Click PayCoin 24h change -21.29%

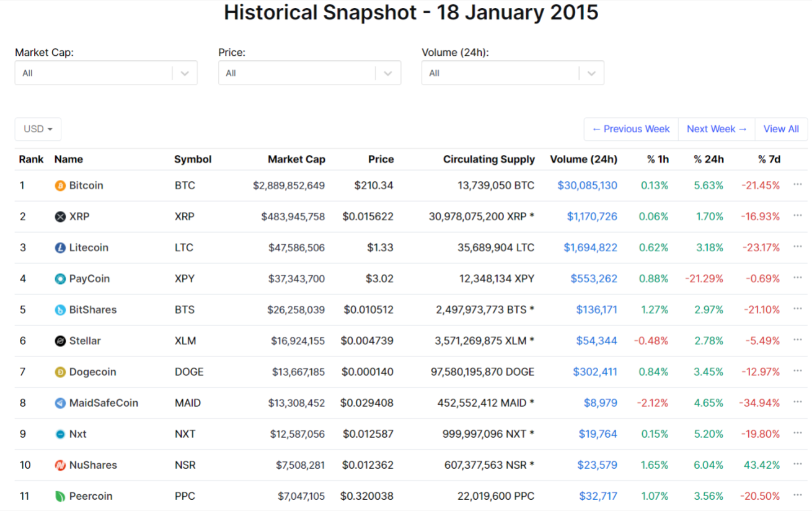[x=704, y=278]
